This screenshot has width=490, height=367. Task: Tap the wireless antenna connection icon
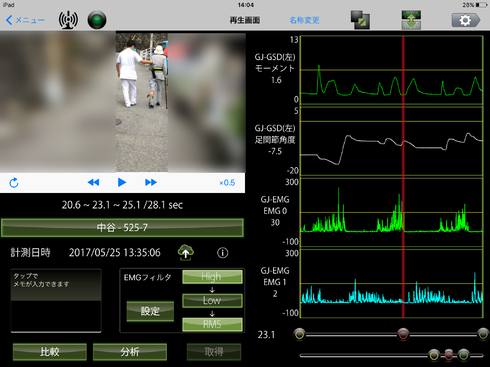(x=68, y=20)
